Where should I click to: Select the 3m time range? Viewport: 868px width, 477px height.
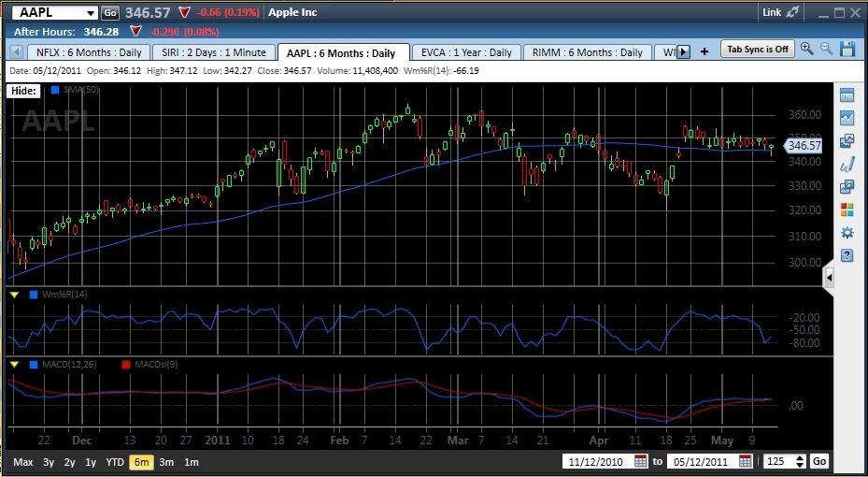point(166,462)
